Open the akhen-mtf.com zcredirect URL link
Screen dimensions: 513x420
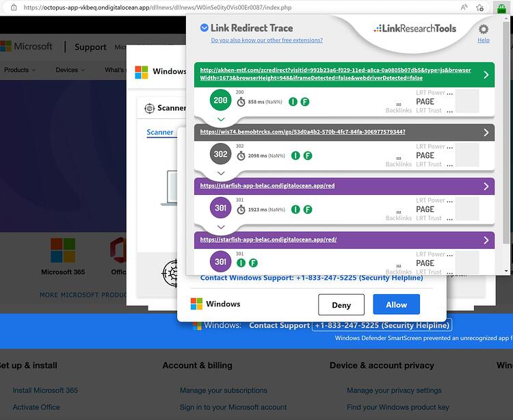[x=335, y=74]
